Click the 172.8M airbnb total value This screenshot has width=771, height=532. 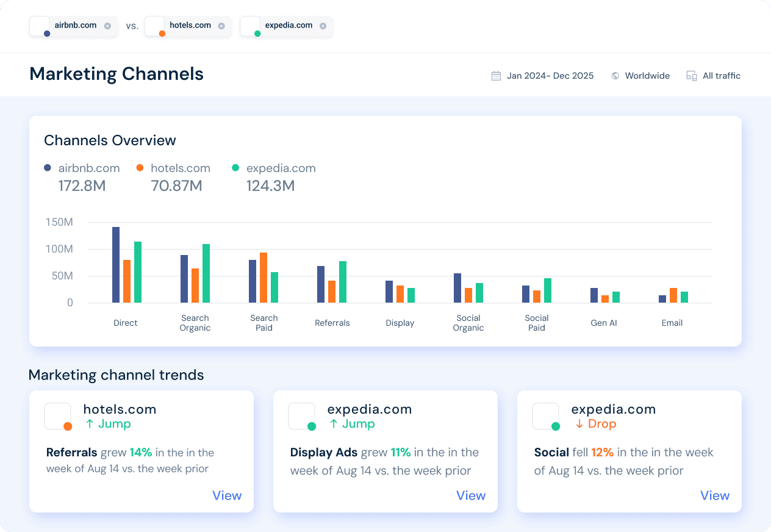pyautogui.click(x=82, y=185)
